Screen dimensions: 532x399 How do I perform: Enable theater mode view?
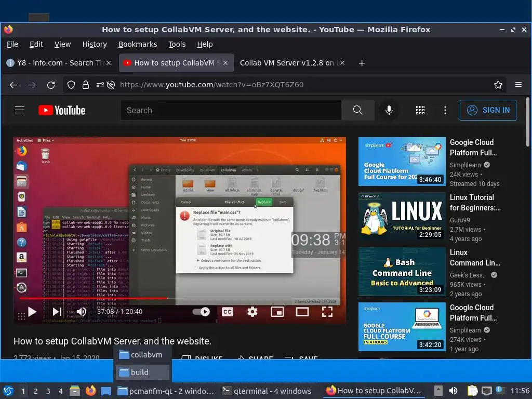pyautogui.click(x=302, y=312)
